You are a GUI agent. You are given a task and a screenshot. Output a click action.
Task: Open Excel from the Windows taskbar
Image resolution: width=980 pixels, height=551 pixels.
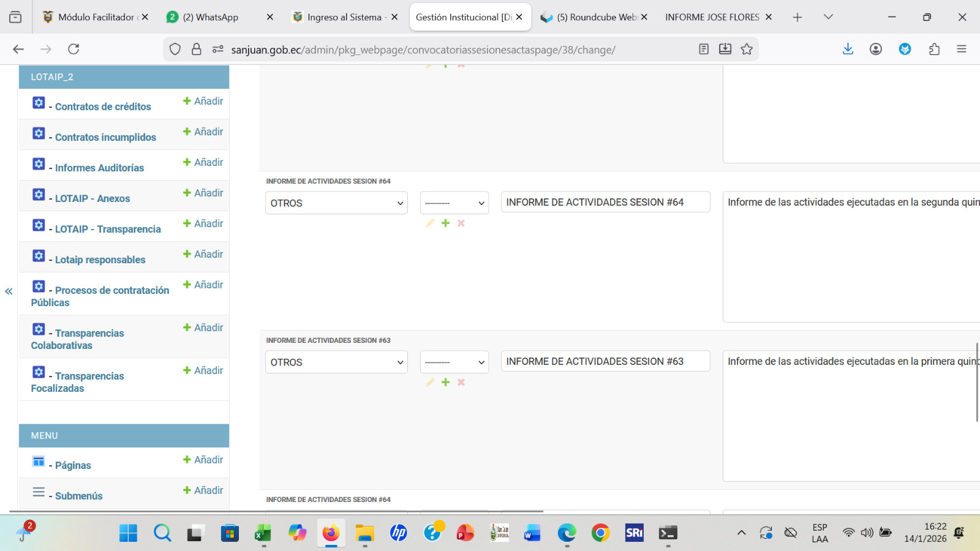click(x=263, y=533)
